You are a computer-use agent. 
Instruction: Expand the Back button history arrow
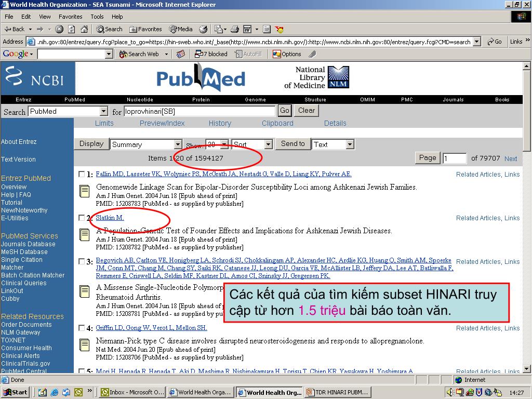click(30, 29)
